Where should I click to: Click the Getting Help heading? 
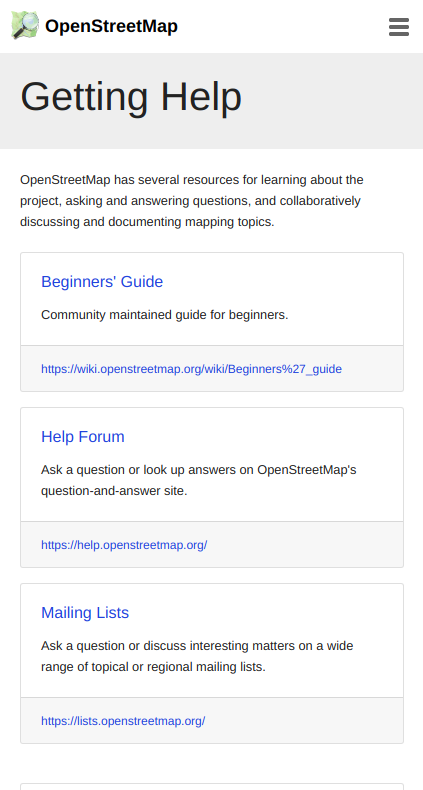tap(131, 97)
